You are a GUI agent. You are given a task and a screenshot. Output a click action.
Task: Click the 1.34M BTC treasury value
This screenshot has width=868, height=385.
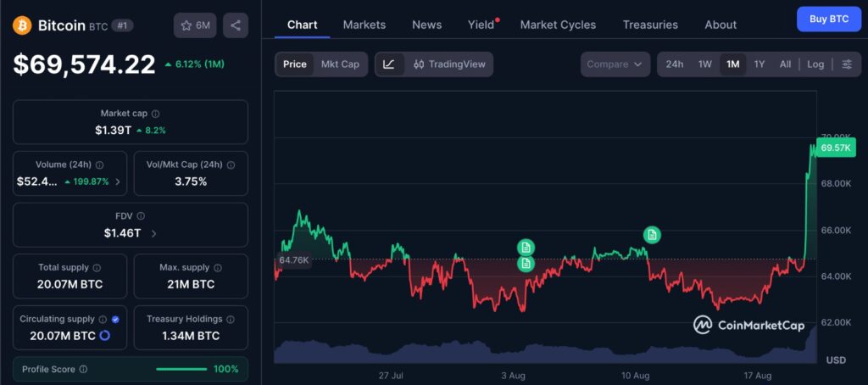[x=191, y=337]
